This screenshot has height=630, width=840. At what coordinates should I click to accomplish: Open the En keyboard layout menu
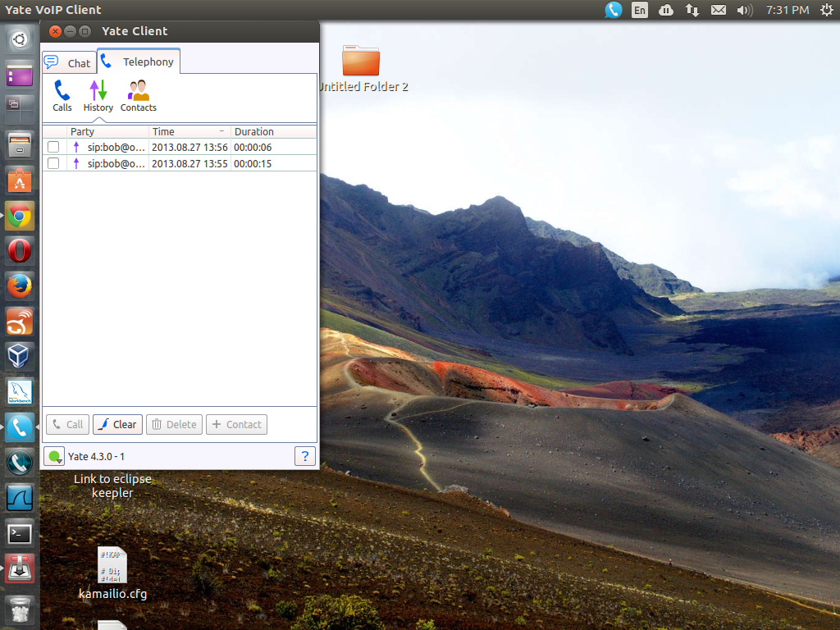(x=639, y=10)
